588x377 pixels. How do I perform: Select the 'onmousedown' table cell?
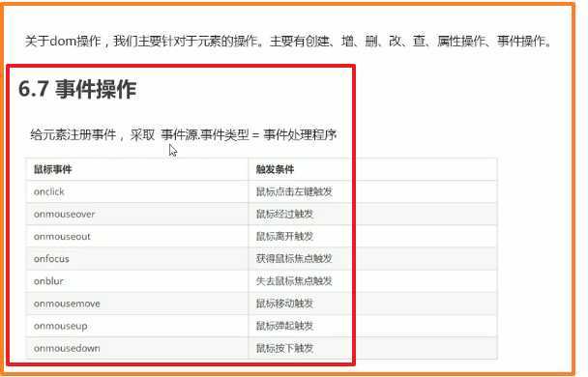[x=137, y=348]
